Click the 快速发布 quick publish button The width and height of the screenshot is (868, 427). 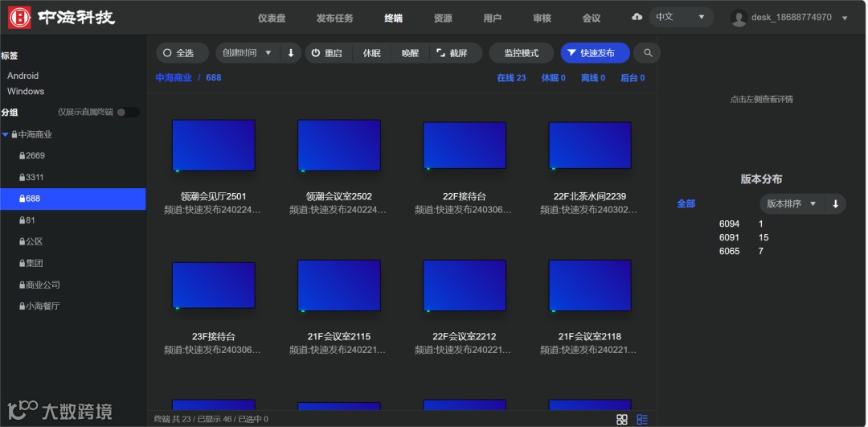(x=595, y=53)
